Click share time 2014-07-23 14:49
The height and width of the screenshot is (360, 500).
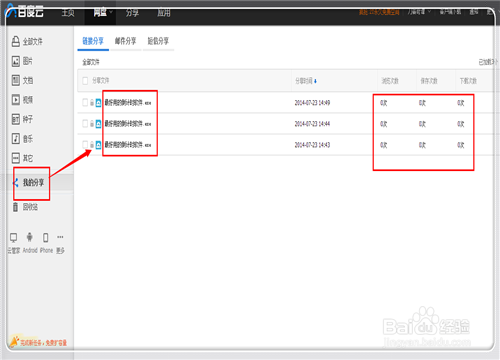tap(312, 103)
